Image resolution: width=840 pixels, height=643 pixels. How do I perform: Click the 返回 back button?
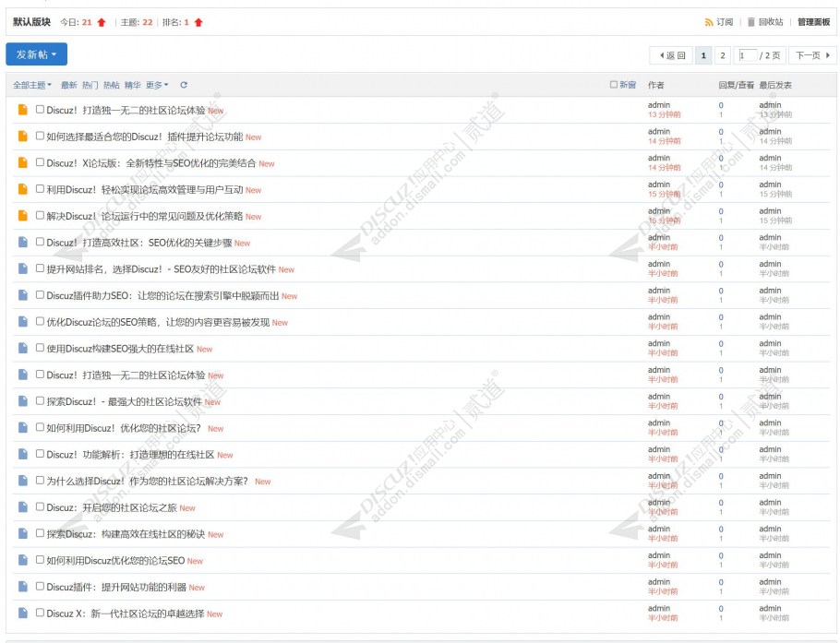point(671,55)
